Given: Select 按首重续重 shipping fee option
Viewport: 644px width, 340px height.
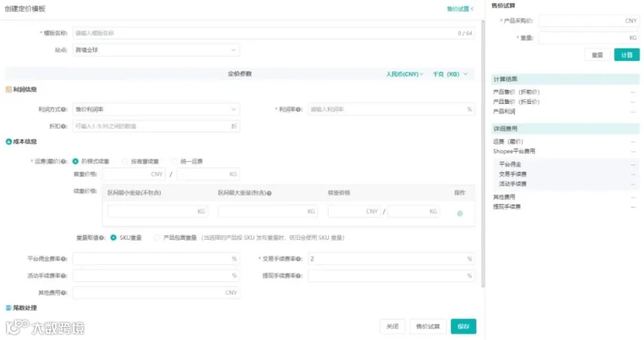Looking at the screenshot, I should [x=140, y=161].
